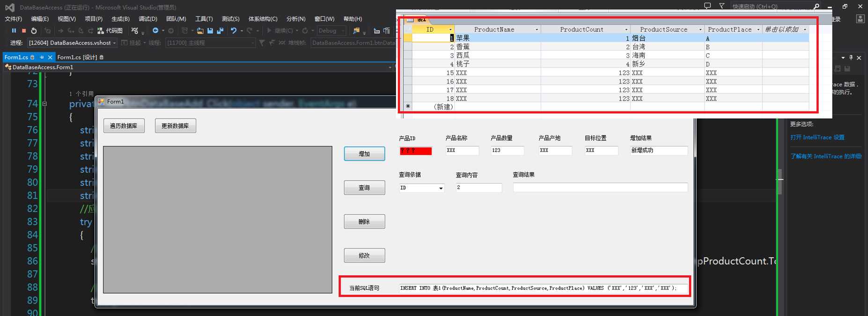
Task: Open the 查询依据 combo box showing ID
Action: point(421,188)
